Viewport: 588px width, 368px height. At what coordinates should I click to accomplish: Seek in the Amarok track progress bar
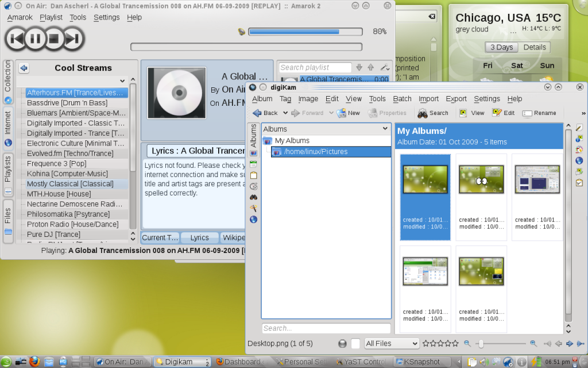(246, 47)
